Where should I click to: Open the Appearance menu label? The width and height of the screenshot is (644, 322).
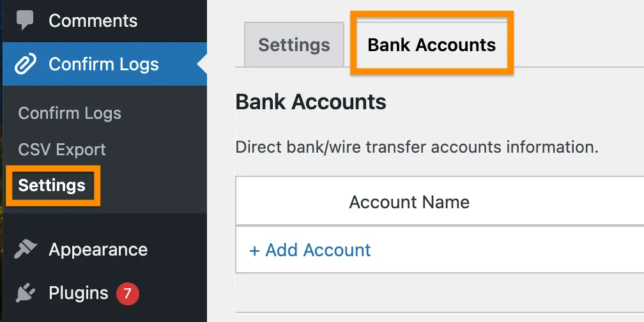pos(98,249)
